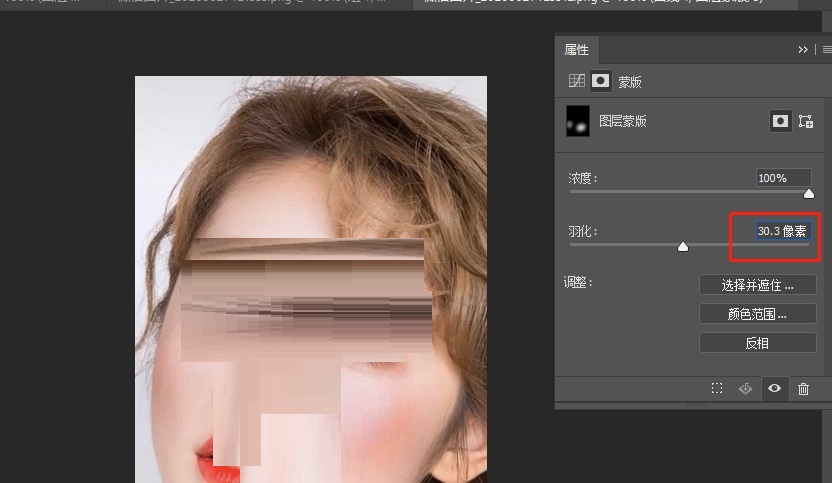Click the 羽化 30.3 像素 input field
The image size is (832, 483).
click(782, 231)
